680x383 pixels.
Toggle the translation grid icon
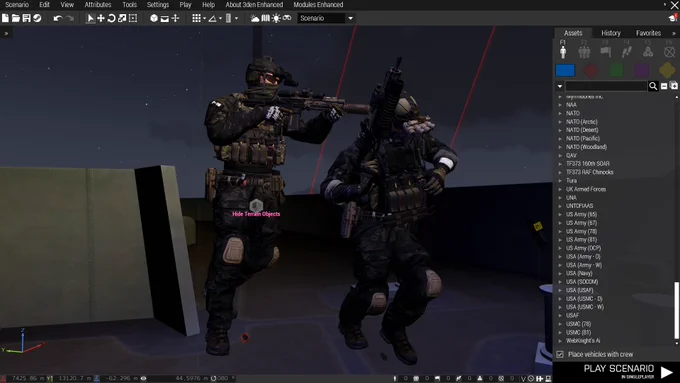coord(196,18)
